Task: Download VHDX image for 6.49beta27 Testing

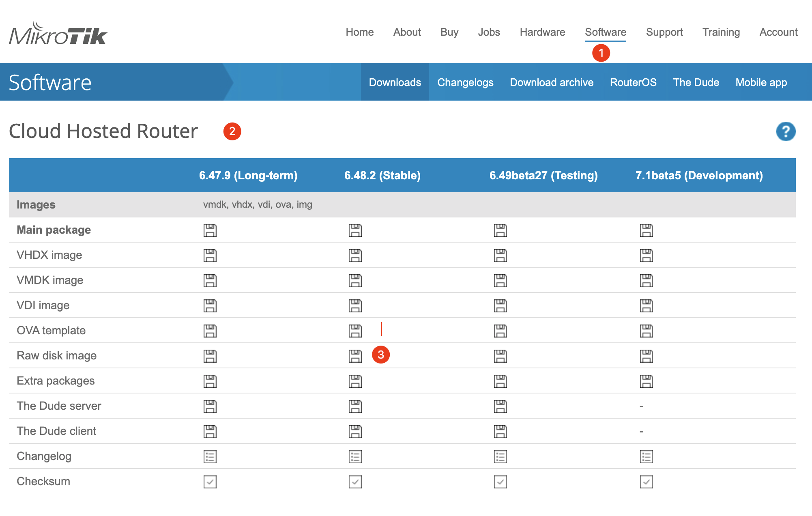Action: 500,256
